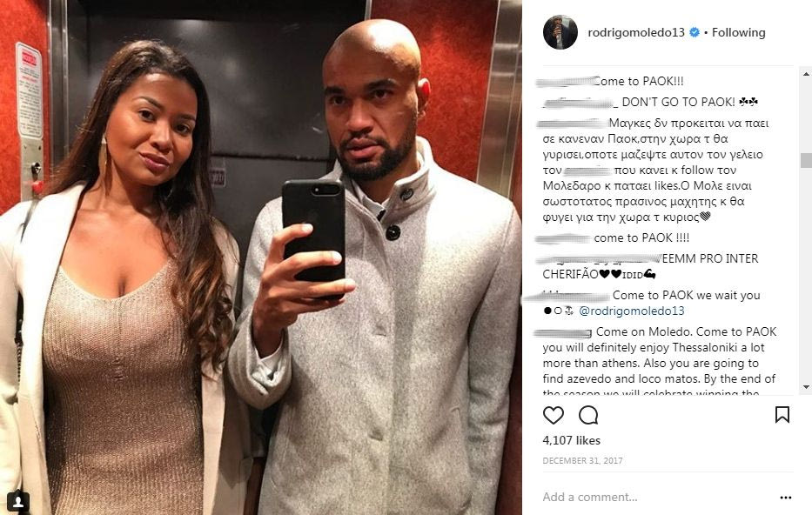The height and width of the screenshot is (515, 812).
Task: Click the @rodrigomoledo13 mention link
Action: click(631, 311)
